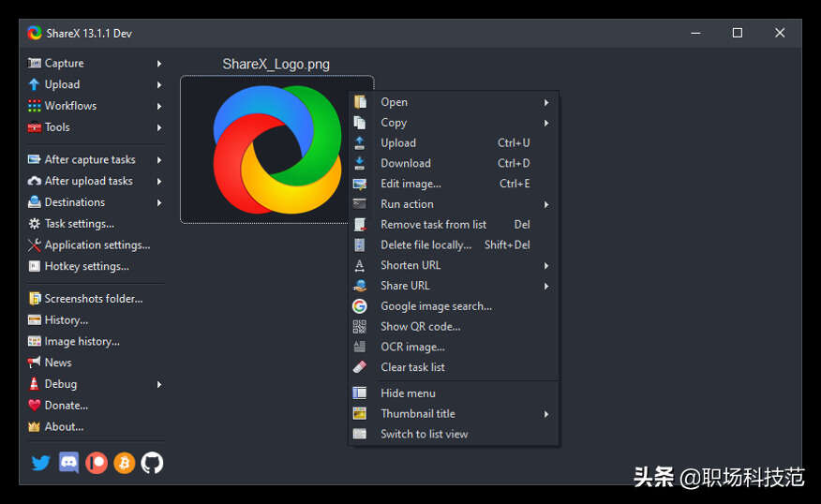Click the red Tools toolbox icon
This screenshot has width=821, height=504.
tap(35, 127)
